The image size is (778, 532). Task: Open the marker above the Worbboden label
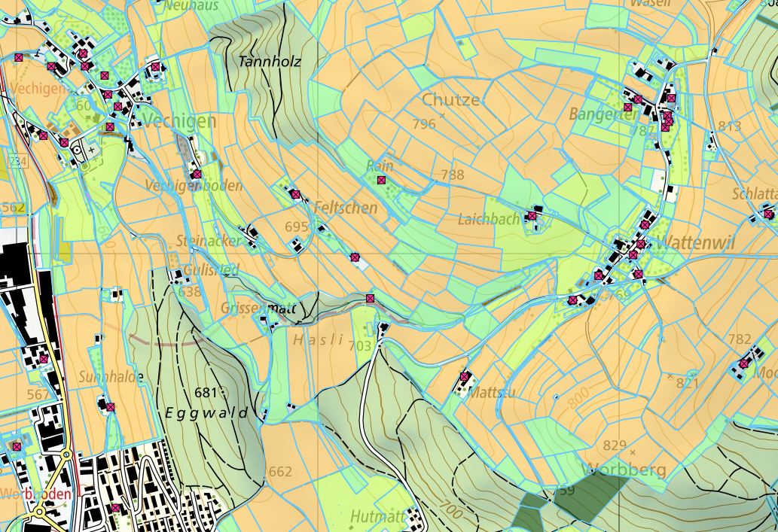[x=17, y=446]
